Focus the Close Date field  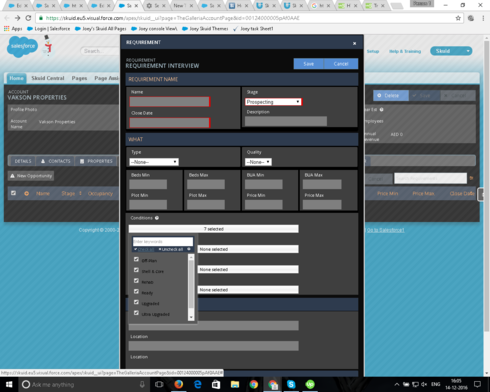point(170,123)
